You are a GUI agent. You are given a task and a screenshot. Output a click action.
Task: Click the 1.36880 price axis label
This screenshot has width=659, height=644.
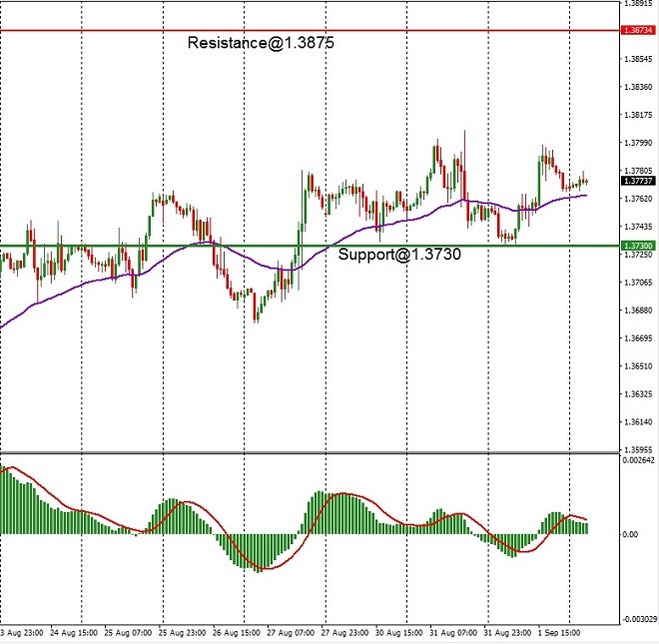pos(638,311)
